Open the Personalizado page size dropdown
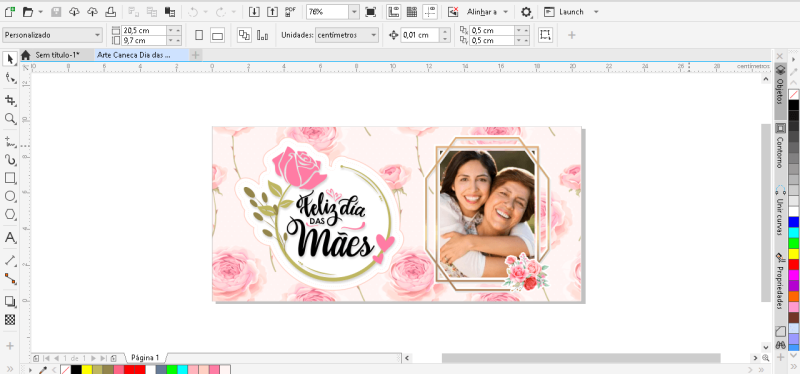The image size is (800, 374). click(x=53, y=35)
